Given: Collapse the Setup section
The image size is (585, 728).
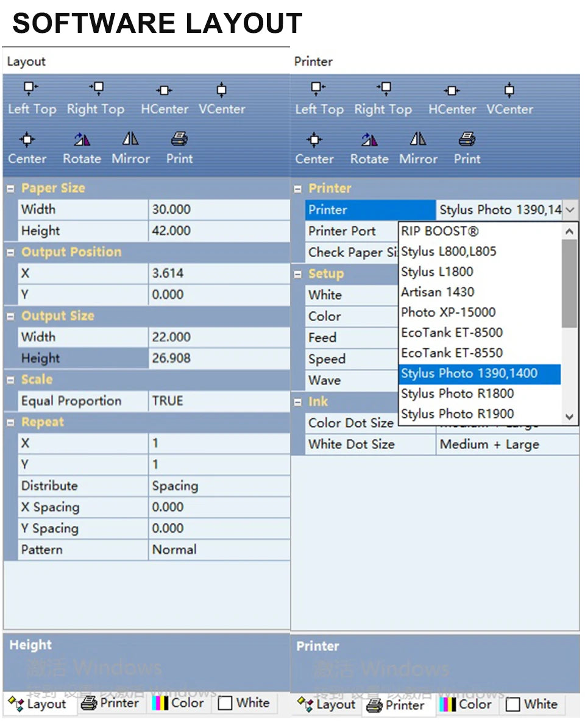Looking at the screenshot, I should point(297,274).
